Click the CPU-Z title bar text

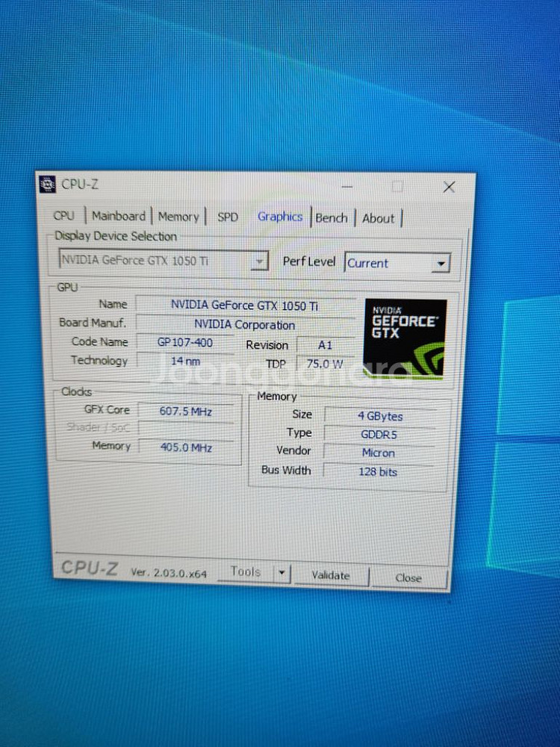[x=80, y=184]
